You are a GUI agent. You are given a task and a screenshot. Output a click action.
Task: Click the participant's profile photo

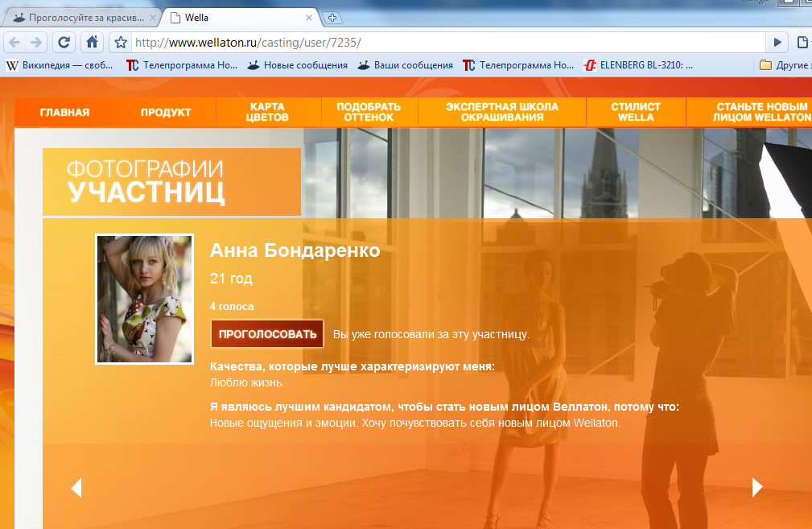(x=145, y=300)
